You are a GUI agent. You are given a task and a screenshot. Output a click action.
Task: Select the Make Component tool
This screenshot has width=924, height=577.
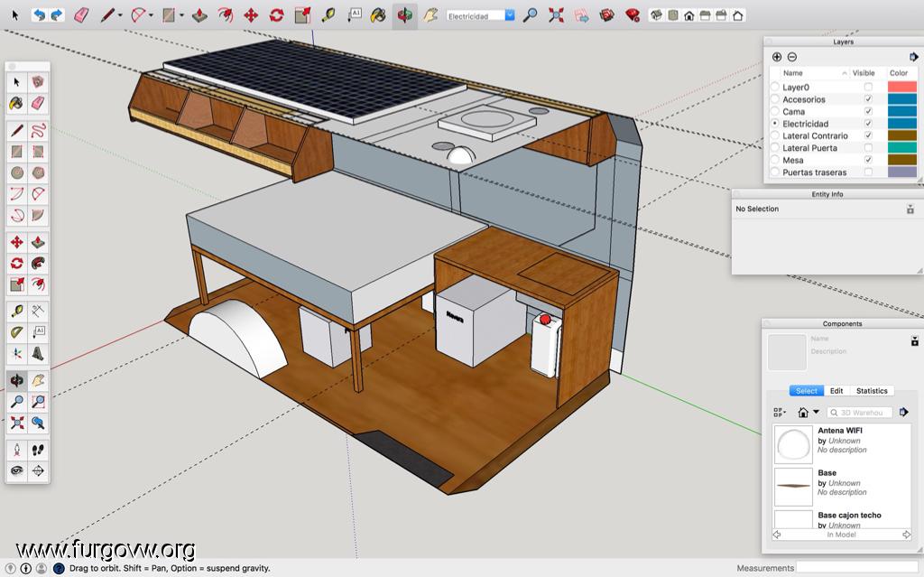tap(38, 81)
